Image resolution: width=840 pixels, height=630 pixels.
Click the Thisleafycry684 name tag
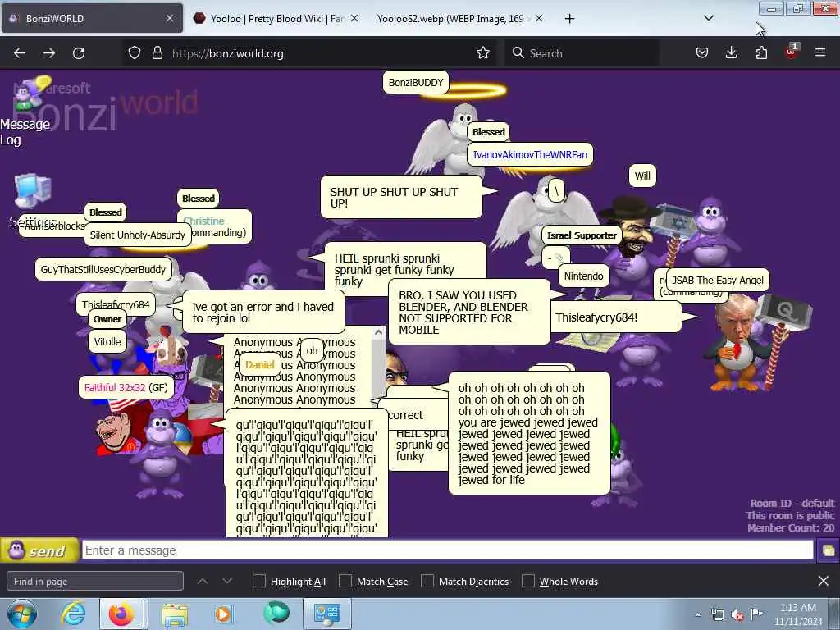coord(116,305)
